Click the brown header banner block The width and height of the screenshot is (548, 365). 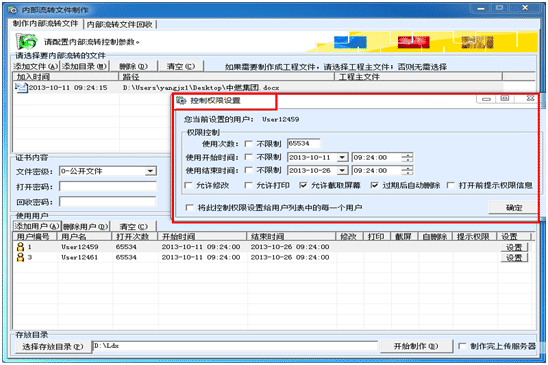tap(477, 42)
